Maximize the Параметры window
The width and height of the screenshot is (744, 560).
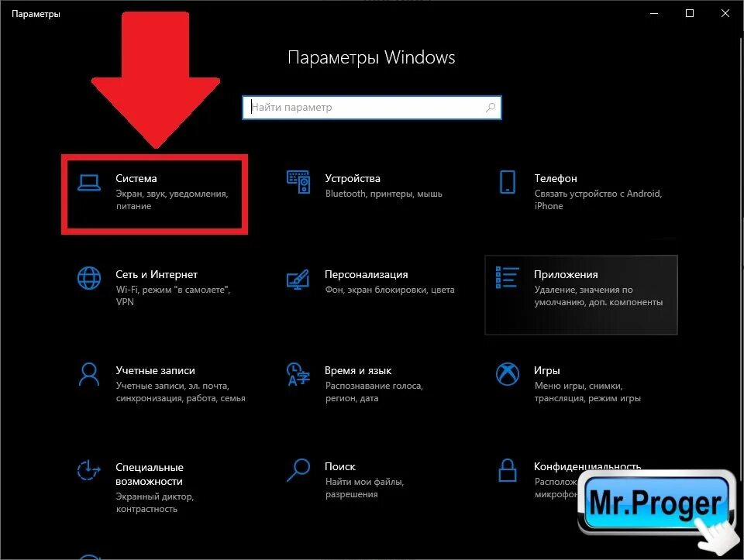690,13
